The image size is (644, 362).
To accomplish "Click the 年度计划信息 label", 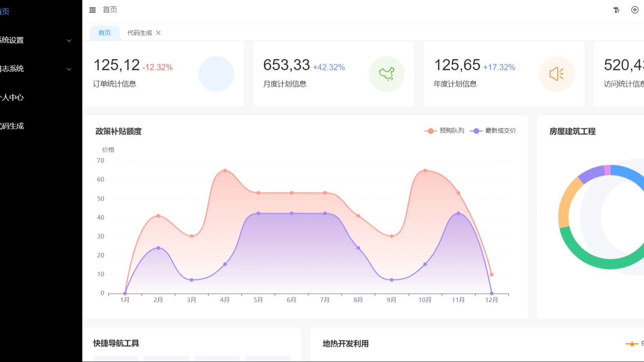I will [x=455, y=84].
